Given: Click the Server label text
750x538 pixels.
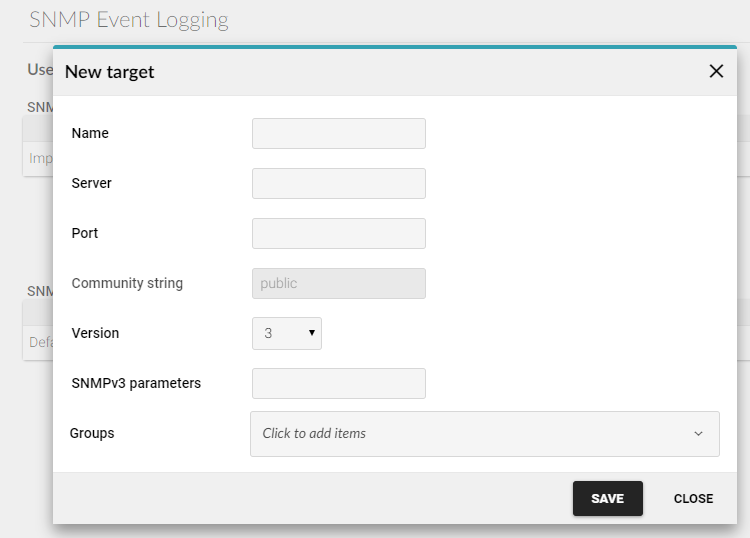Looking at the screenshot, I should tap(91, 183).
